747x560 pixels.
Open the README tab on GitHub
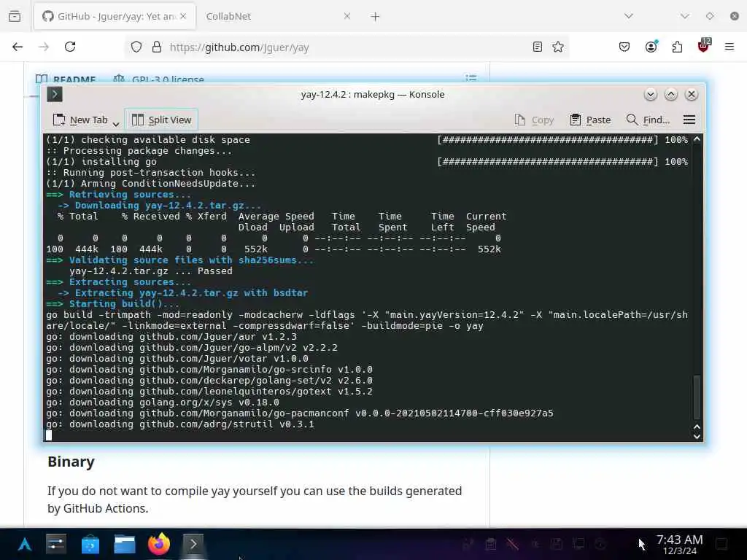tap(66, 79)
